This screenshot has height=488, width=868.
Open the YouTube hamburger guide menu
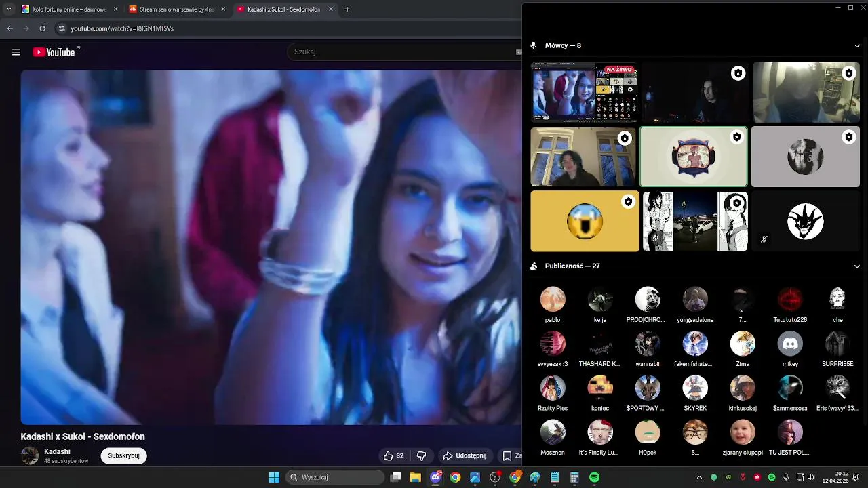tap(16, 52)
